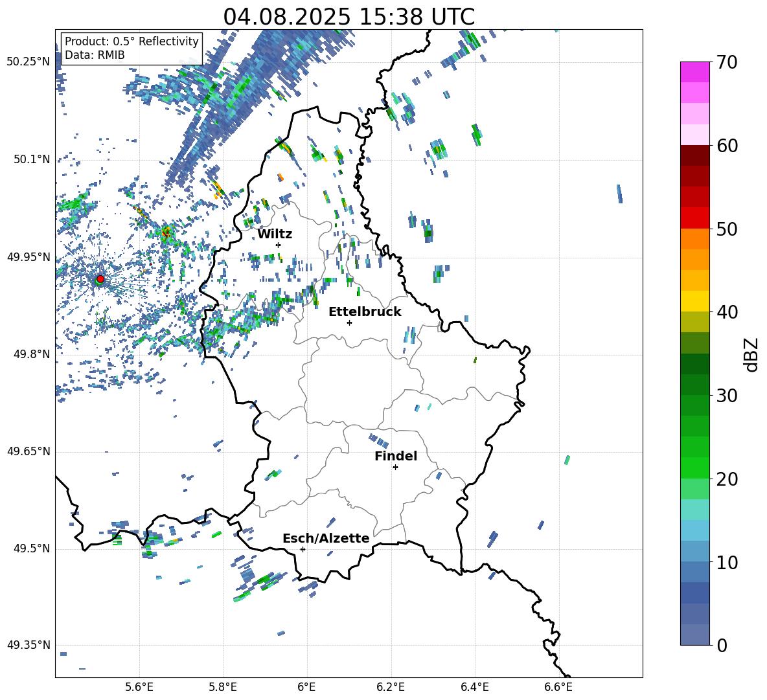The width and height of the screenshot is (767, 700).
Task: Click the dBZ colorbar axis label
Action: tap(752, 354)
